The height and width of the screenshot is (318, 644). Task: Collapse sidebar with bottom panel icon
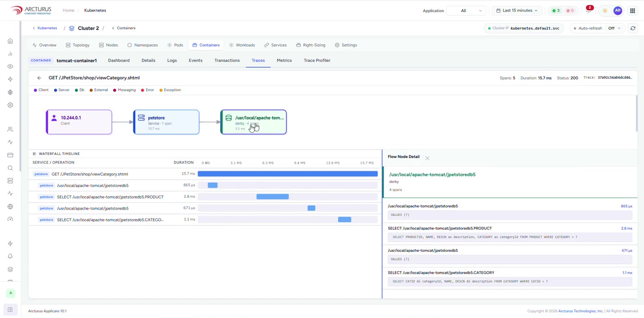coord(10,309)
